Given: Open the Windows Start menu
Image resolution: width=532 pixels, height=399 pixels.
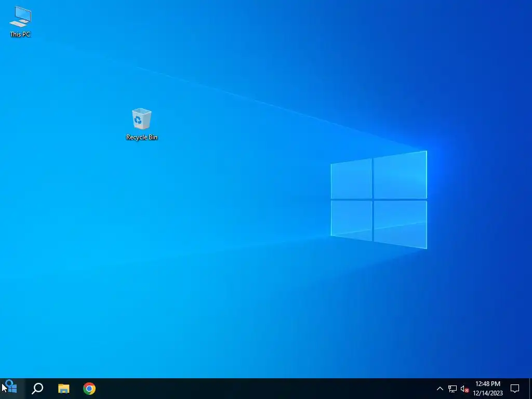Looking at the screenshot, I should tap(12, 389).
